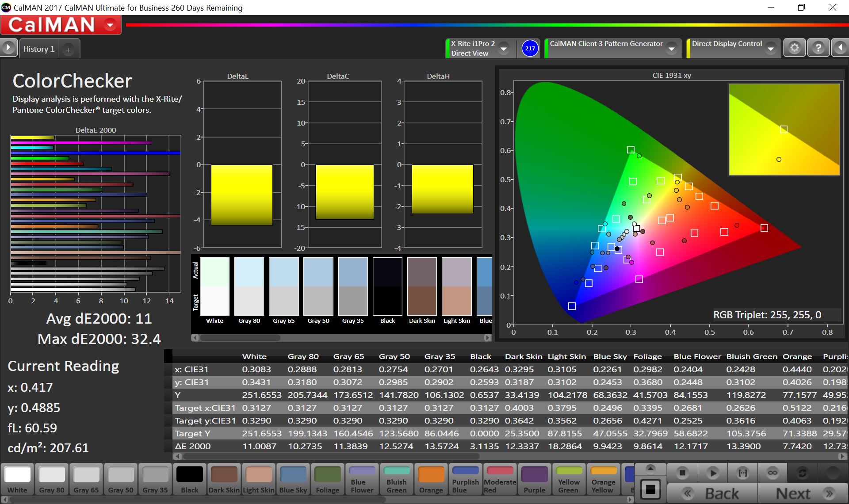Image resolution: width=849 pixels, height=504 pixels.
Task: Click the blue 217 meter status circle
Action: (530, 48)
